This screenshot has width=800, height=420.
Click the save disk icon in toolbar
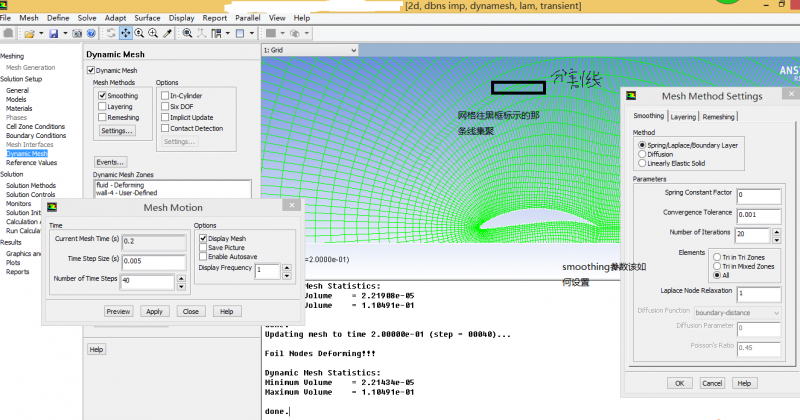[x=53, y=34]
